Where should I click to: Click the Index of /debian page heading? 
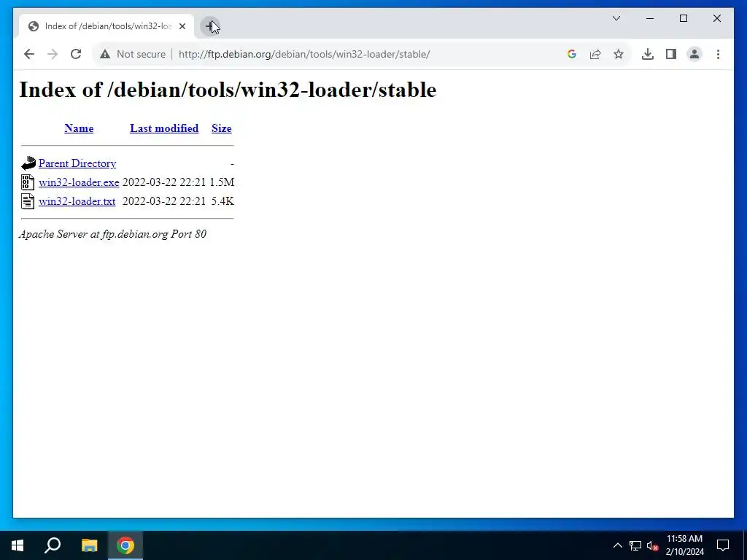coord(228,90)
